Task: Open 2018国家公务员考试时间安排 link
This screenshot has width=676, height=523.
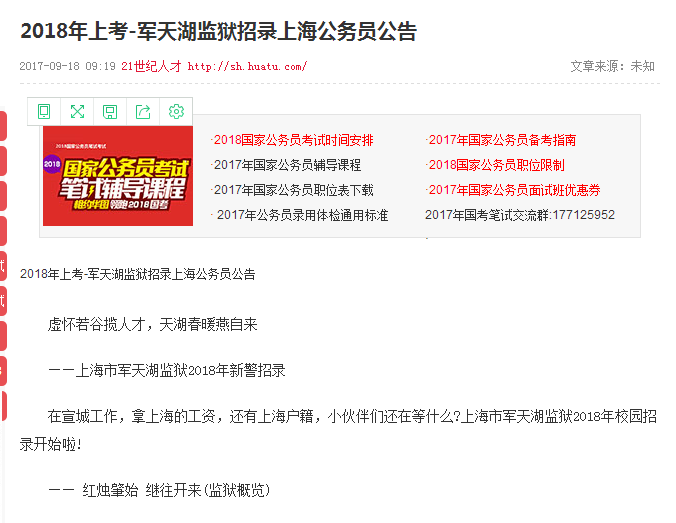Action: [293, 140]
